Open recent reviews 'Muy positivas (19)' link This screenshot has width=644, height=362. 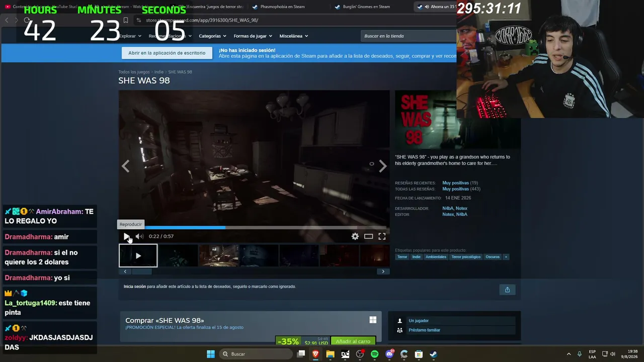[460, 183]
